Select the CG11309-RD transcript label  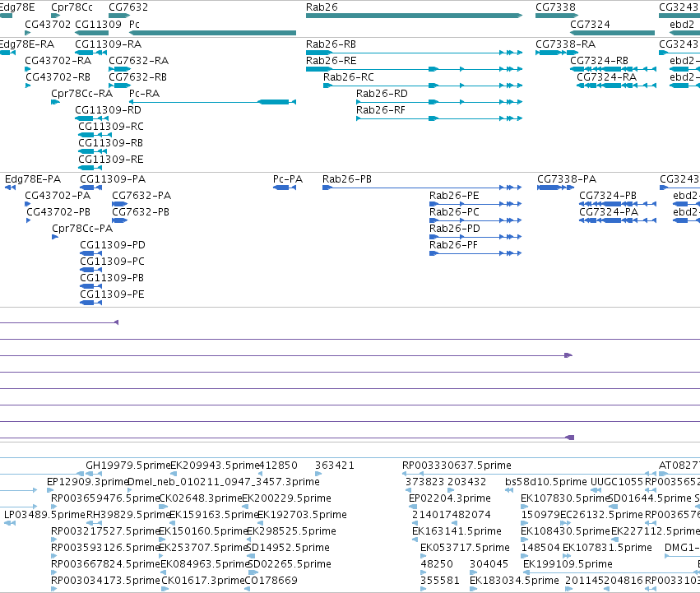tap(108, 110)
